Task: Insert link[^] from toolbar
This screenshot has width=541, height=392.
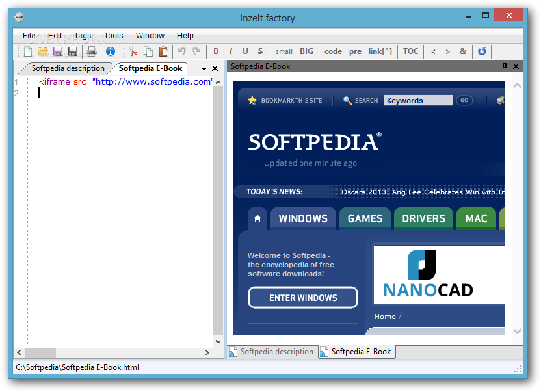Action: tap(380, 51)
